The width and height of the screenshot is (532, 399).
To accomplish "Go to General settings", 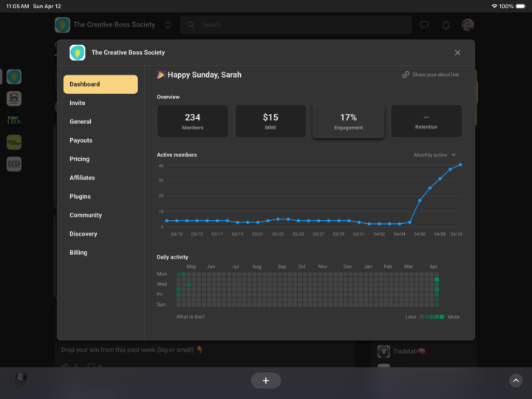I will [81, 121].
